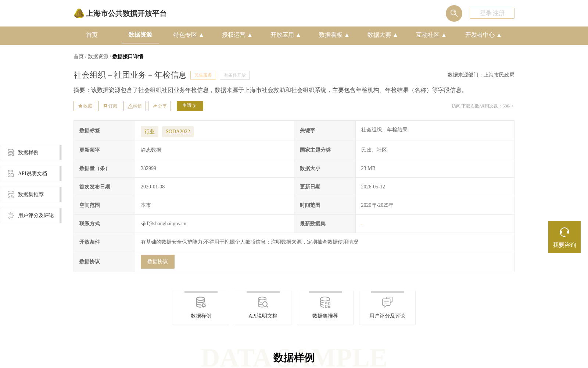
Task: Click 登录 注册 button
Action: (x=492, y=13)
